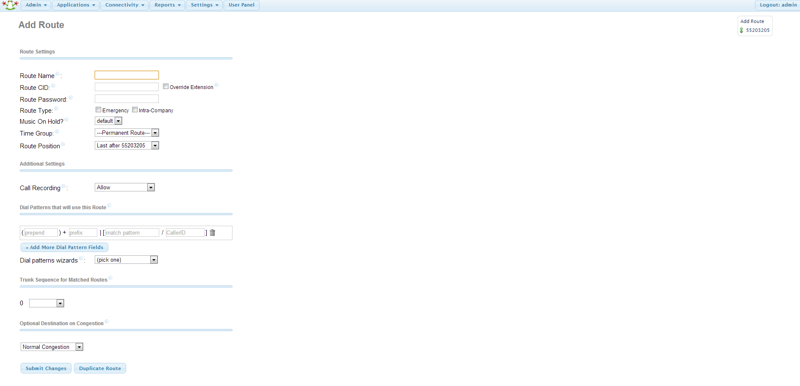Open the Reports menu
Viewport: 800px width, 386px height.
[x=167, y=5]
